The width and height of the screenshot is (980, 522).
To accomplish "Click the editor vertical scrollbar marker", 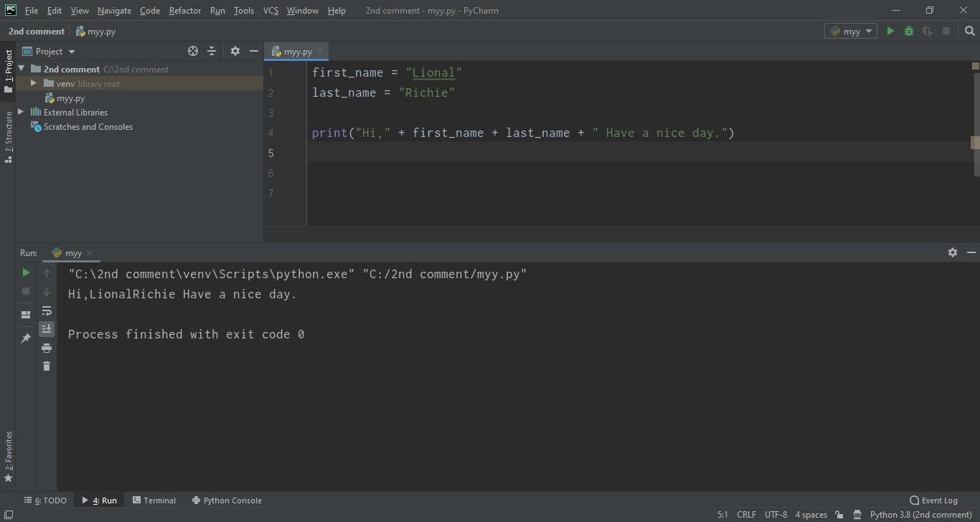I will [x=976, y=143].
